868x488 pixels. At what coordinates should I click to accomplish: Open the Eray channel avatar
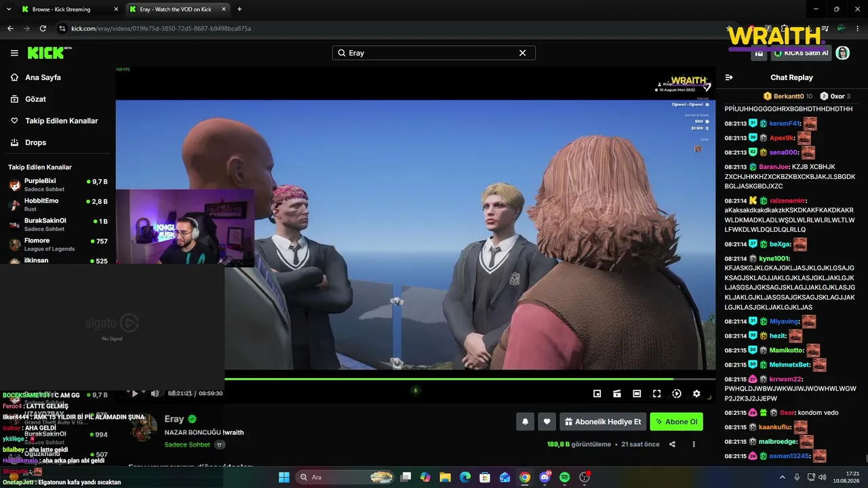tap(144, 428)
